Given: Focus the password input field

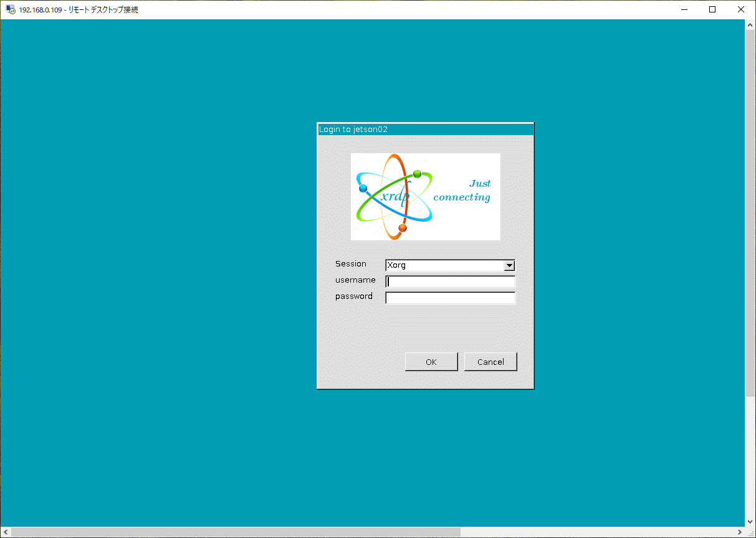Looking at the screenshot, I should point(451,298).
